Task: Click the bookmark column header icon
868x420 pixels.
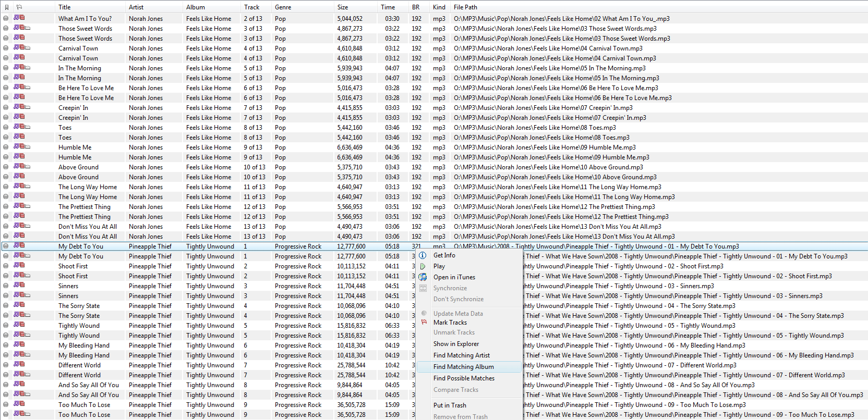Action: (6, 7)
